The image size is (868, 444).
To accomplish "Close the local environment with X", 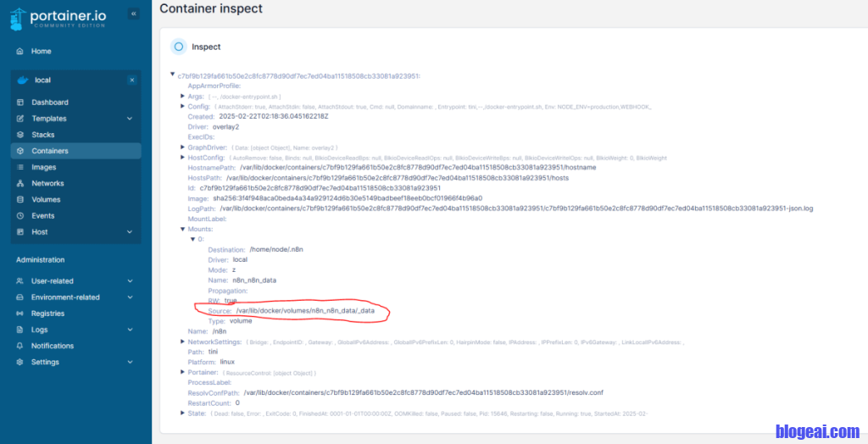I will click(x=131, y=80).
